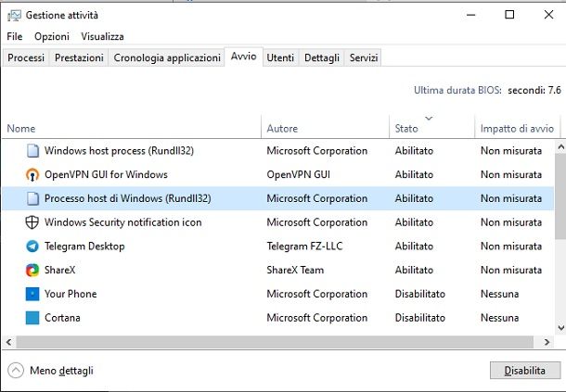566x392 pixels.
Task: Switch to the Prestazioni tab
Action: 79,57
